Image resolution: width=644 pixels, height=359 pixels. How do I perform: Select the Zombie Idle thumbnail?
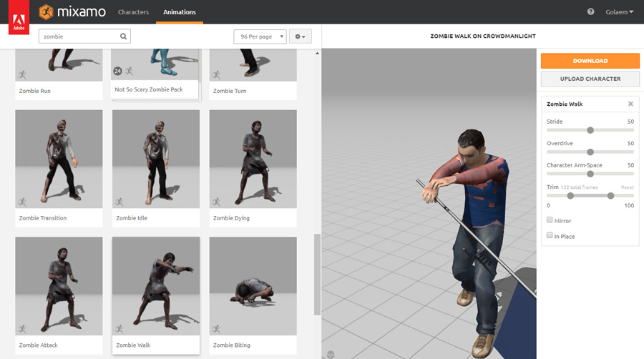156,159
